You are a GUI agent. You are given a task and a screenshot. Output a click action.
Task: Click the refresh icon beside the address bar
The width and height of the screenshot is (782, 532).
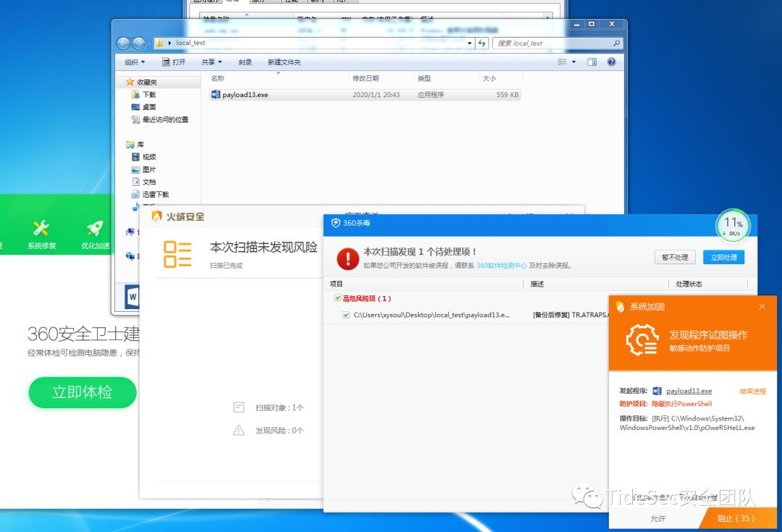tap(482, 43)
